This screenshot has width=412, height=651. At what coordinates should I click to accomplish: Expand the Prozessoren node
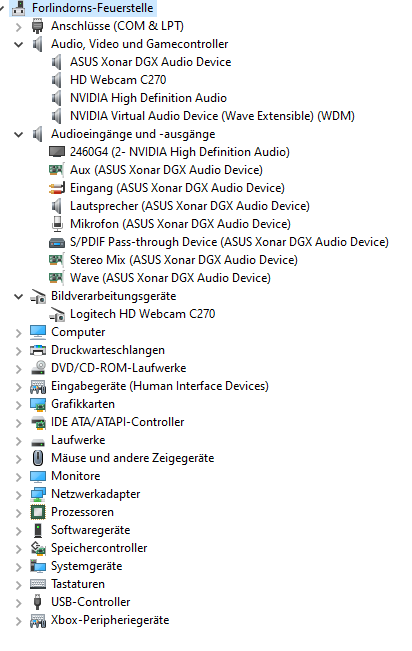click(x=18, y=513)
